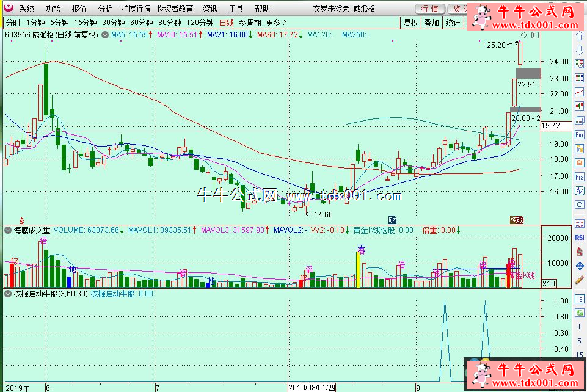This screenshot has height=392, width=587.
Task: Click the 财 marker on the price chart
Action: 392,220
